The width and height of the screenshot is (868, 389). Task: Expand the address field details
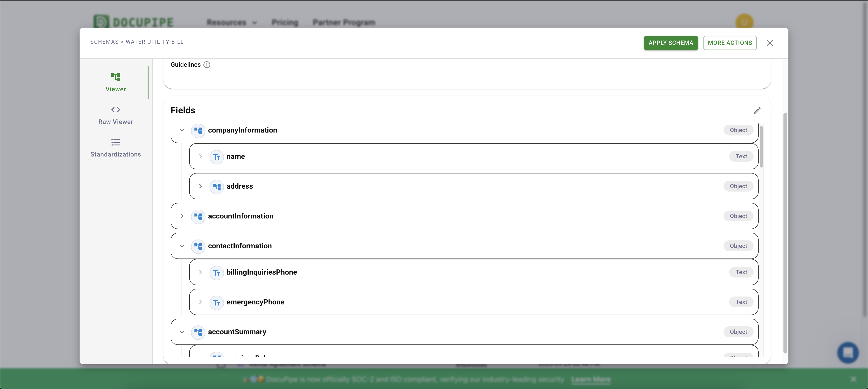click(200, 186)
